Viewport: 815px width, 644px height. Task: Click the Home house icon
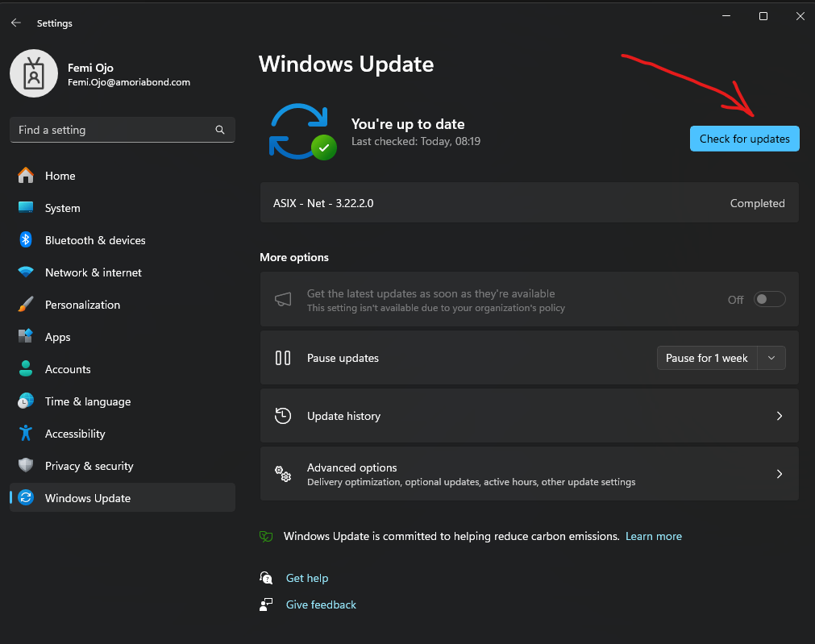[26, 176]
